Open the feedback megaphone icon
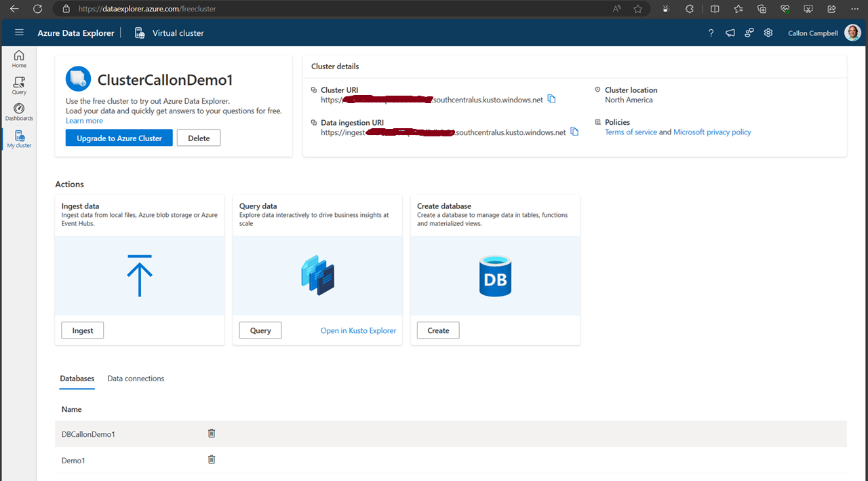Image resolution: width=868 pixels, height=481 pixels. click(730, 33)
